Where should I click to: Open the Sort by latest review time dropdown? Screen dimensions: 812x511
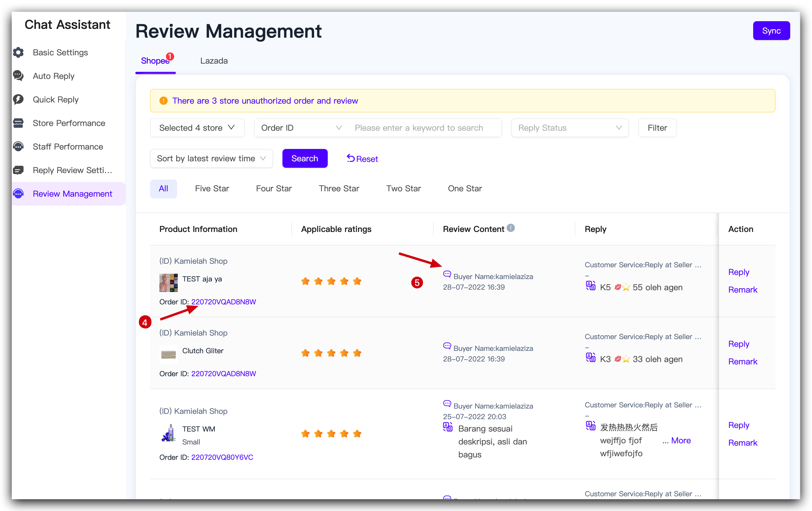tap(211, 159)
